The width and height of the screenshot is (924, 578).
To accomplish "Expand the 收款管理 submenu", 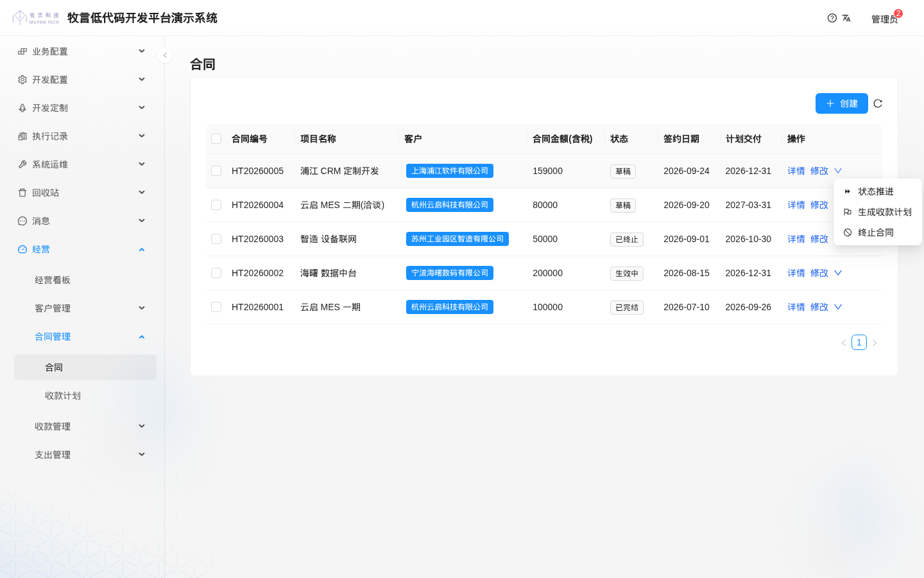I will click(85, 426).
